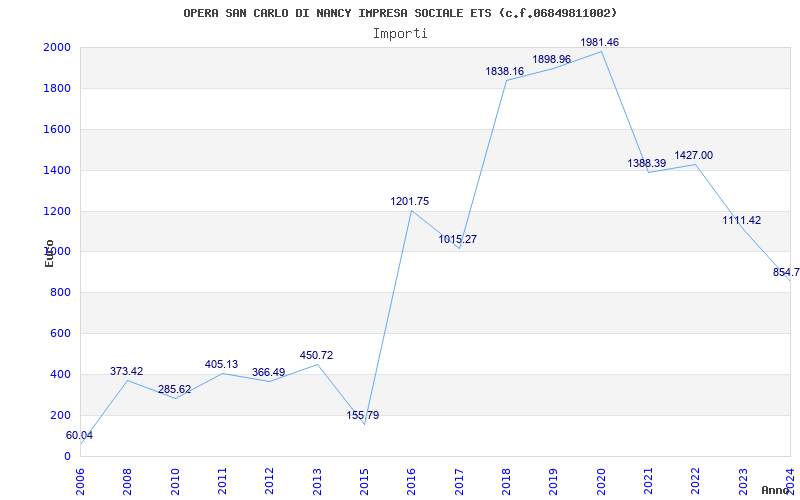Select the data label 405.13
The width and height of the screenshot is (800, 500).
point(221,364)
